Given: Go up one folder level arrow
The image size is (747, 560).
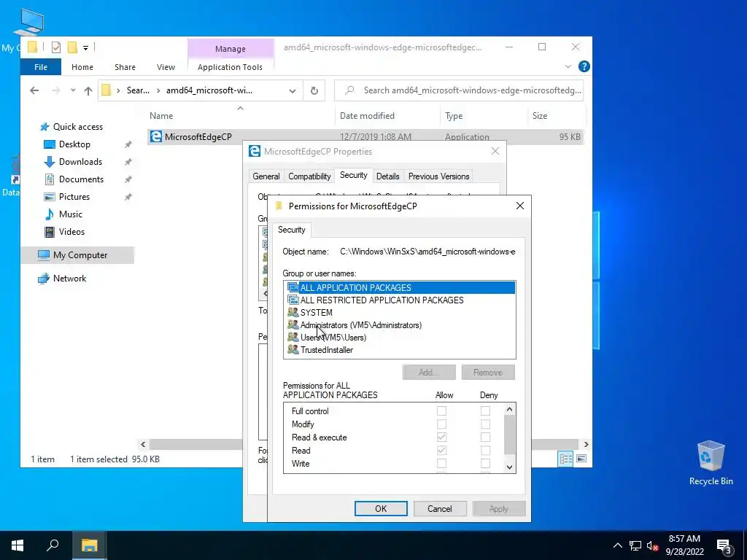Looking at the screenshot, I should click(x=88, y=90).
